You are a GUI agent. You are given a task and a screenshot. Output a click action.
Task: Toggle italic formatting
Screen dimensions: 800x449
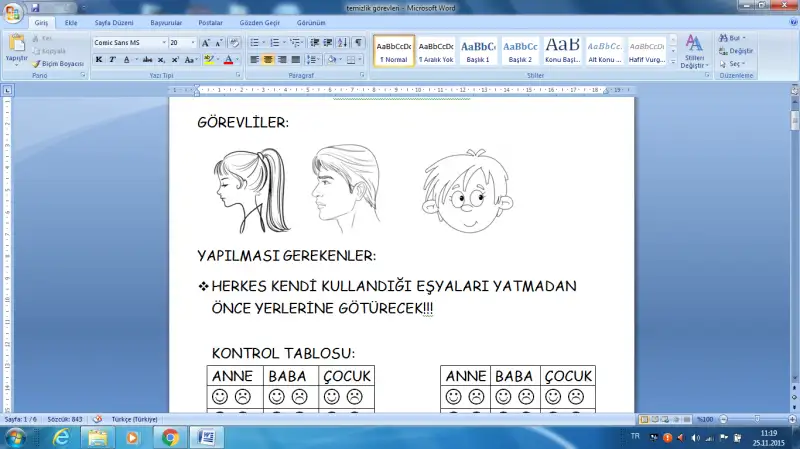click(112, 60)
